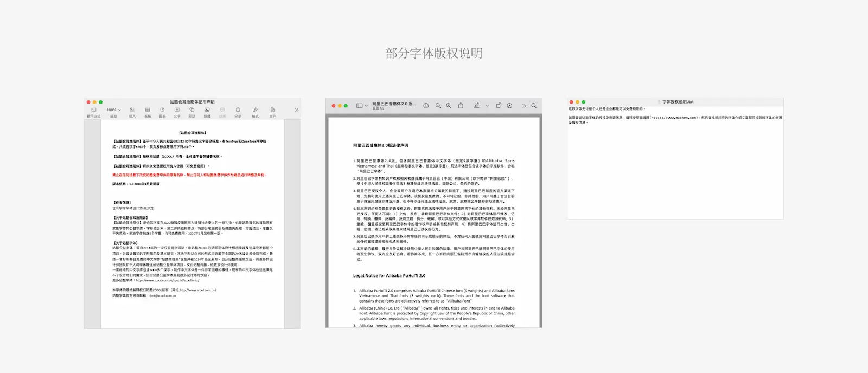Open the highlight color dropdown arrow in Preview
This screenshot has width=868, height=373.
pos(487,106)
